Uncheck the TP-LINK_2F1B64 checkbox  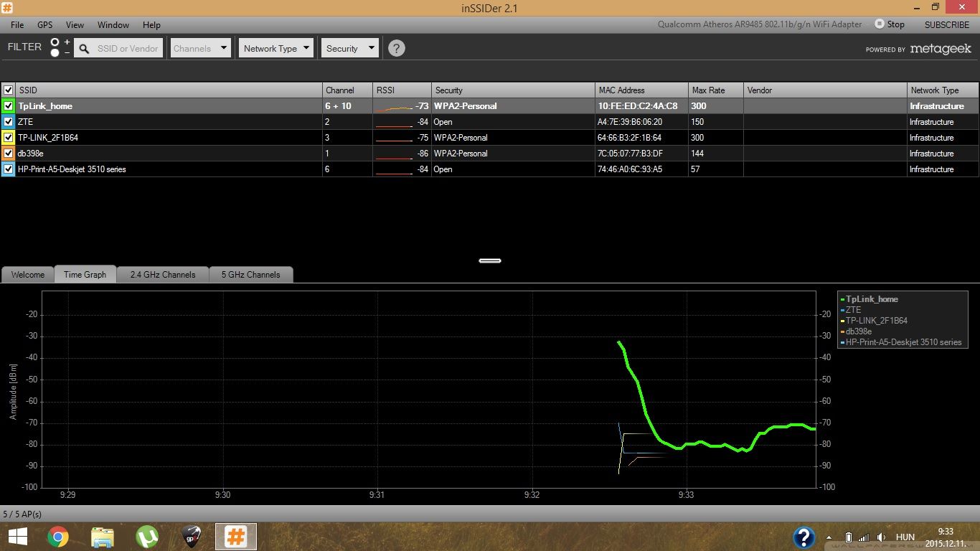click(9, 138)
